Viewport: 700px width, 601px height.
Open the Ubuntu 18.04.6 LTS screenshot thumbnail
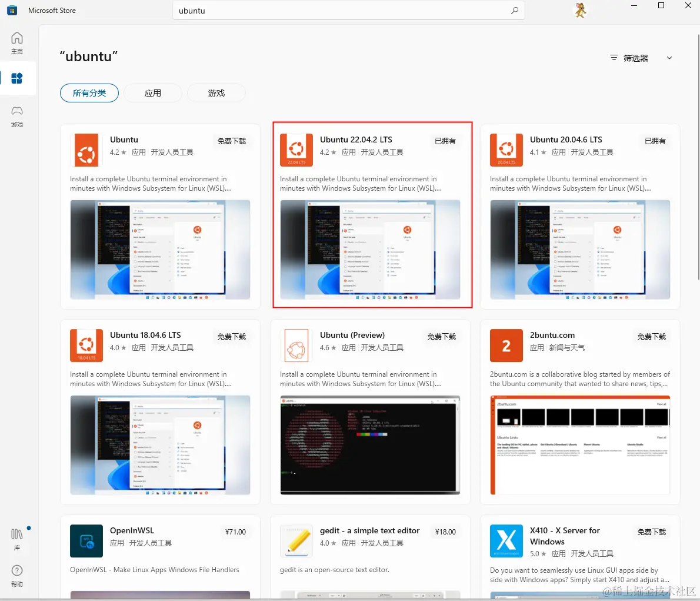[x=160, y=445]
